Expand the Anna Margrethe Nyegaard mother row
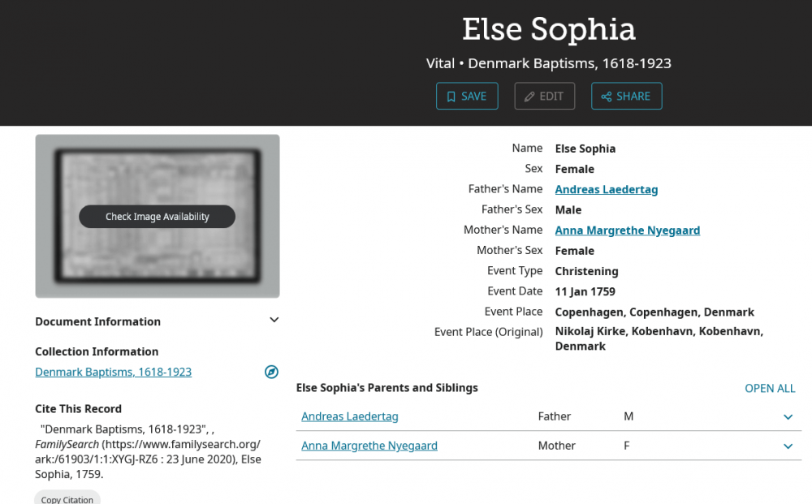Image resolution: width=812 pixels, height=504 pixels. 787,446
